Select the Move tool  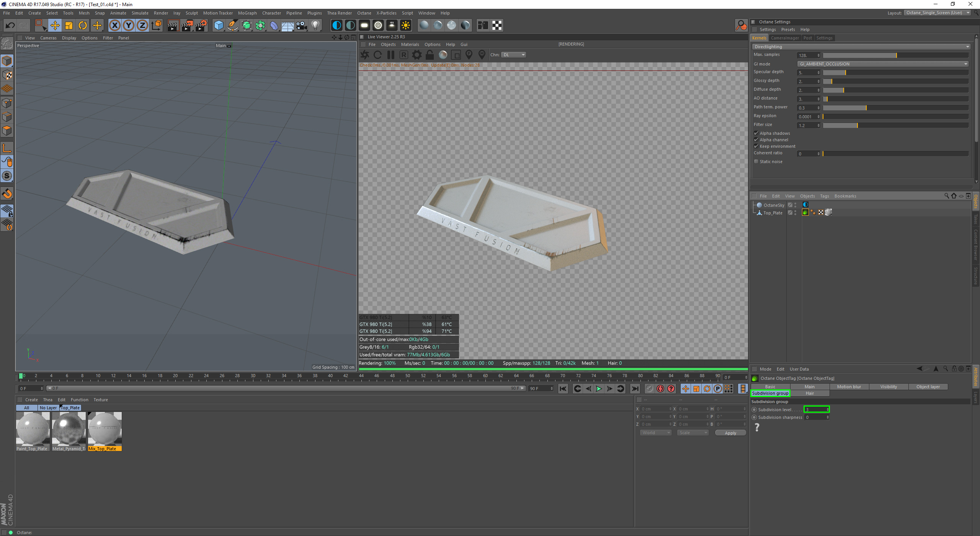tap(55, 26)
